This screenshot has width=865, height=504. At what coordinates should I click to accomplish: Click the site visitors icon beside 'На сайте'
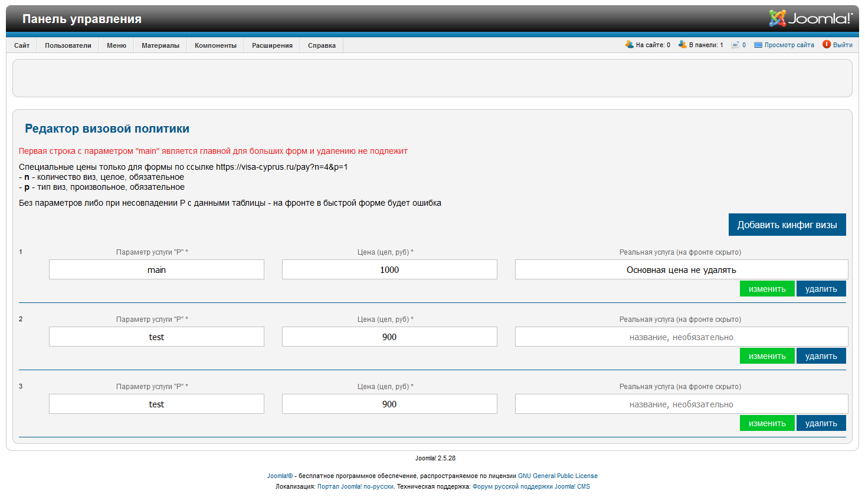click(630, 44)
